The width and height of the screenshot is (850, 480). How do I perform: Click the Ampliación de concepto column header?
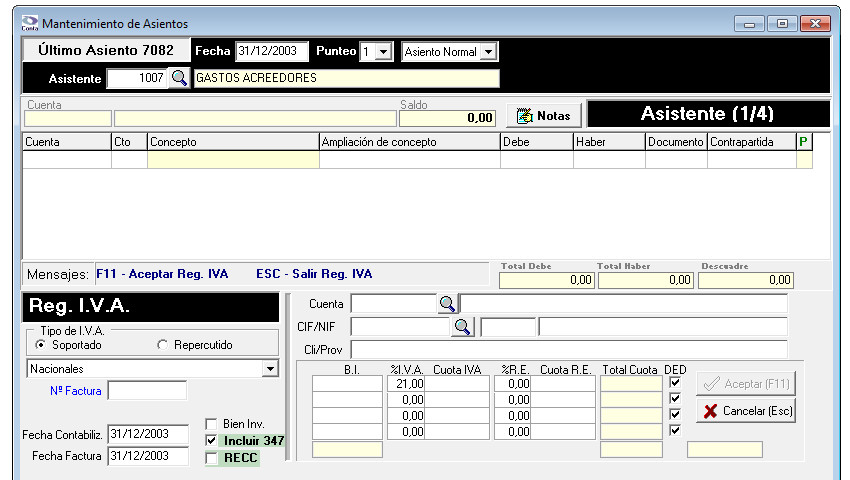click(x=409, y=142)
